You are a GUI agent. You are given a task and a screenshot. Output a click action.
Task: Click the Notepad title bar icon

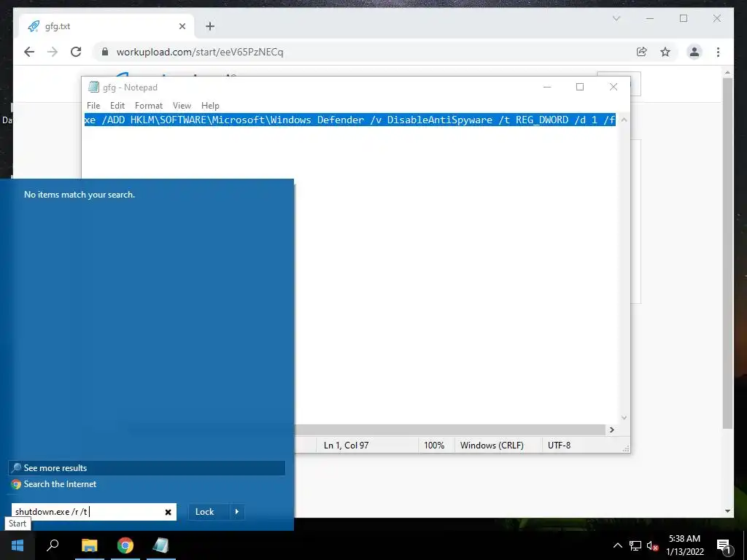[93, 87]
